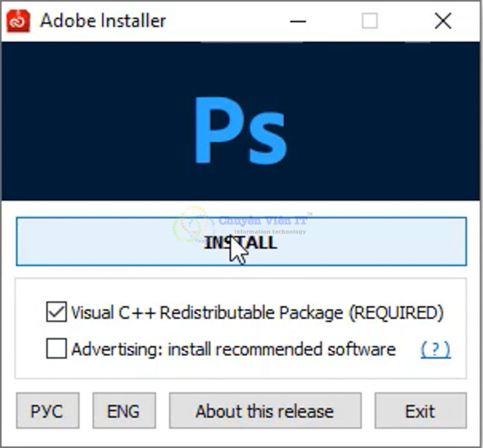Click the Chuyên Viên IT watermark logo
The image size is (483, 448).
coord(193,224)
